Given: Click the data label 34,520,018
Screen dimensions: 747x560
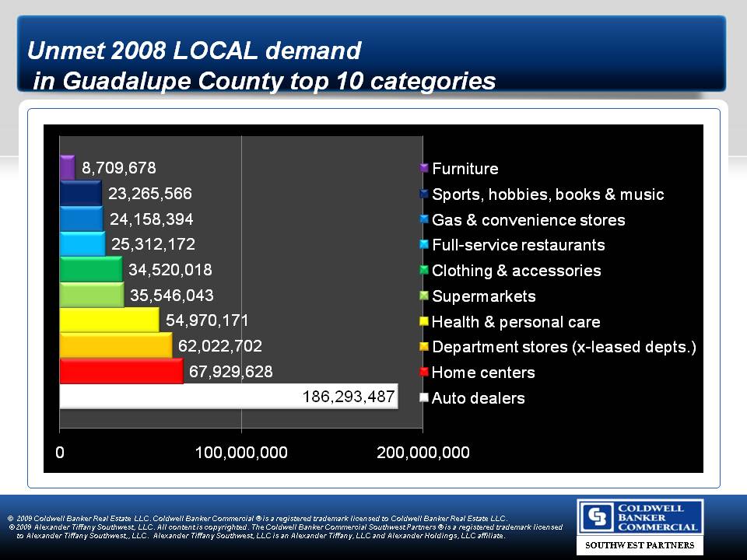Looking at the screenshot, I should coord(170,270).
